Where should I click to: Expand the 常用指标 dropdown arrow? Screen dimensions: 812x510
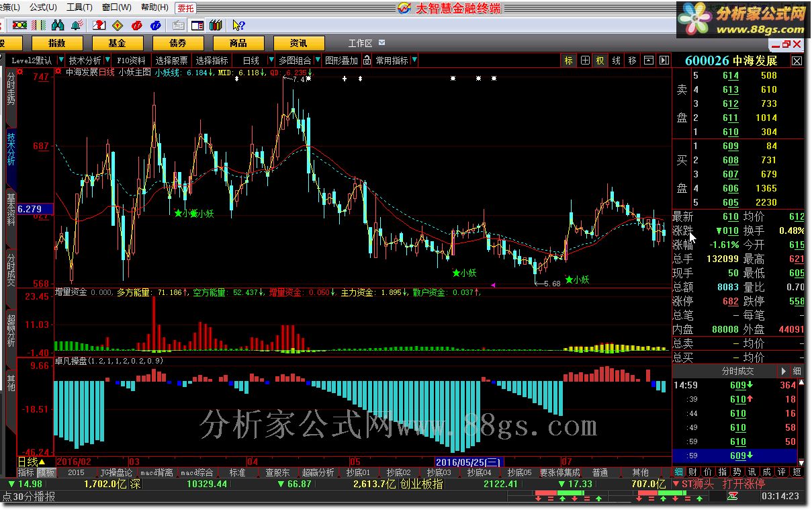(414, 60)
